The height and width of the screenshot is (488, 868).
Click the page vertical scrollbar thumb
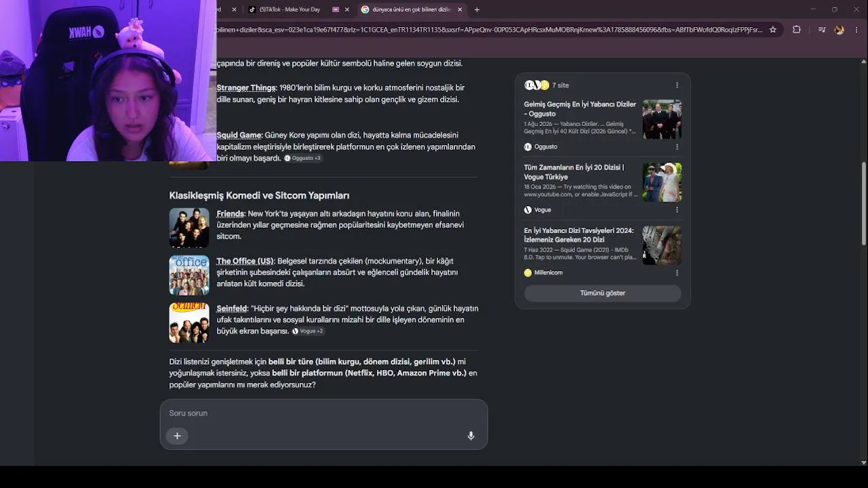863,203
